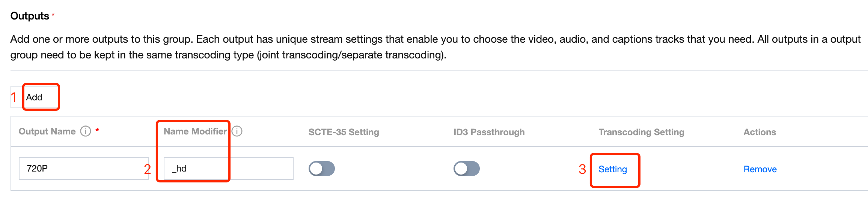868x200 pixels.
Task: Click the Name Modifier column header
Action: 195,131
